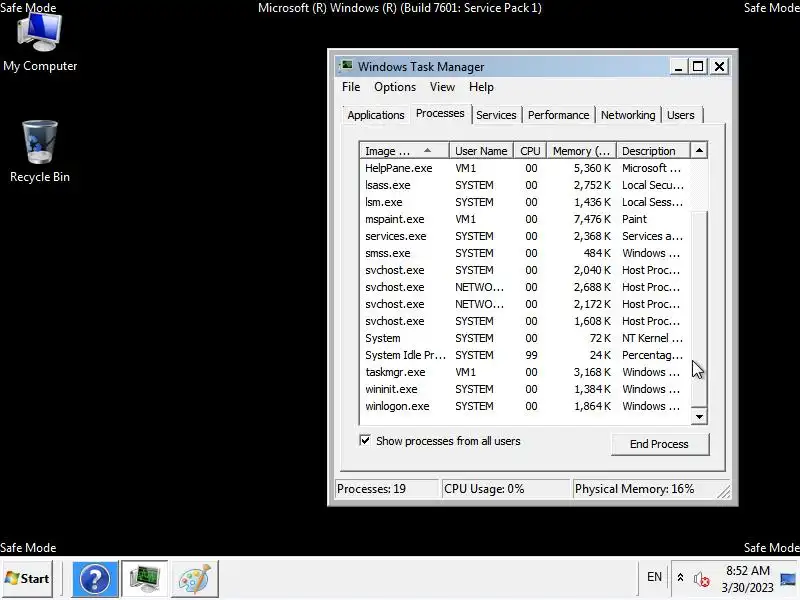This screenshot has width=800, height=600.
Task: Sort by the User Name column
Action: (481, 151)
